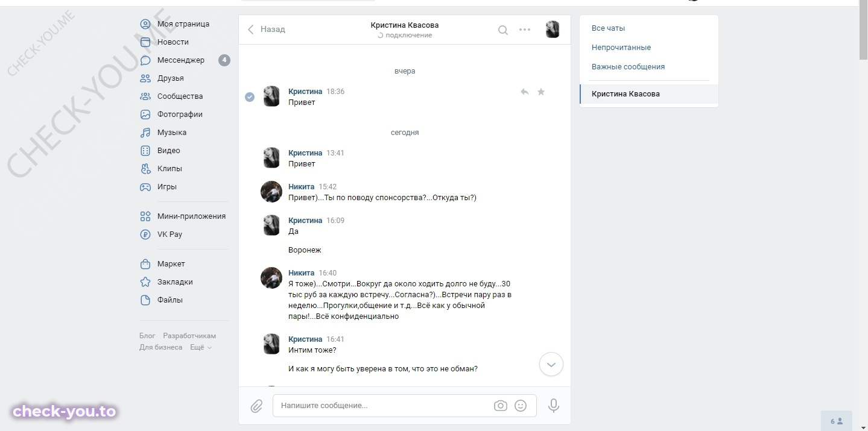Open Кристина's avatar on the 16:41 message
The image size is (868, 431).
point(271,344)
